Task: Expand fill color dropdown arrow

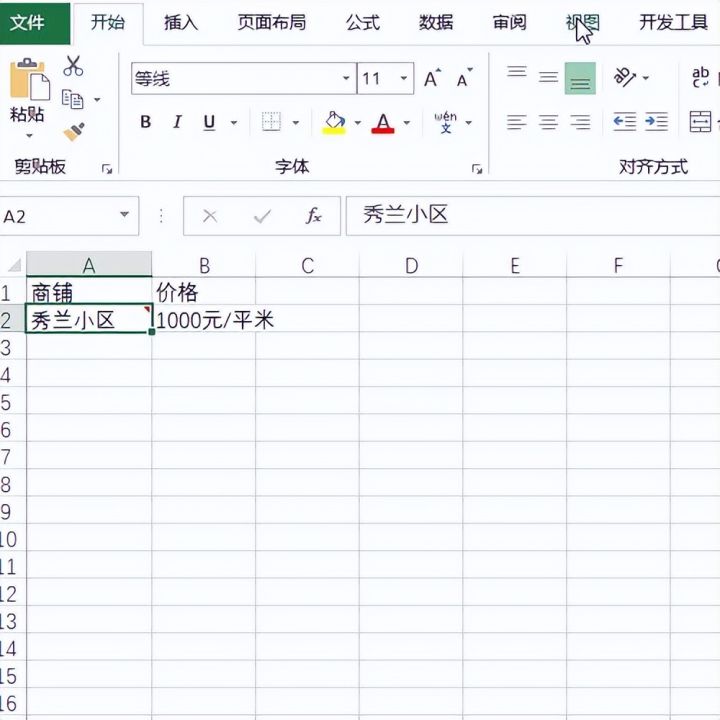Action: [358, 123]
